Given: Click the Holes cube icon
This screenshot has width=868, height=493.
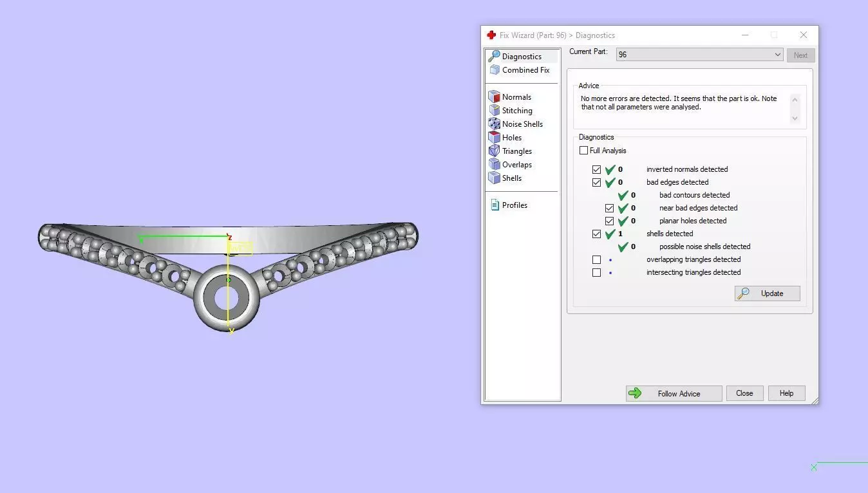Looking at the screenshot, I should pos(494,137).
